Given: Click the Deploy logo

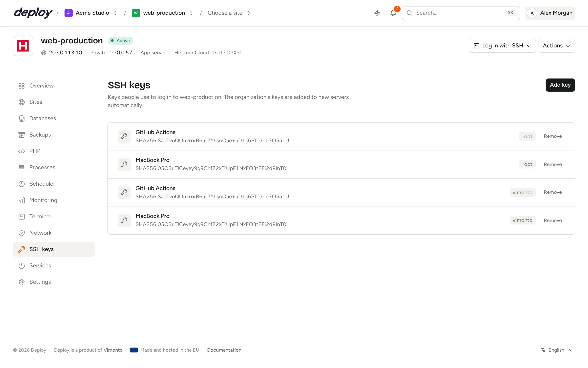Looking at the screenshot, I should coord(33,13).
